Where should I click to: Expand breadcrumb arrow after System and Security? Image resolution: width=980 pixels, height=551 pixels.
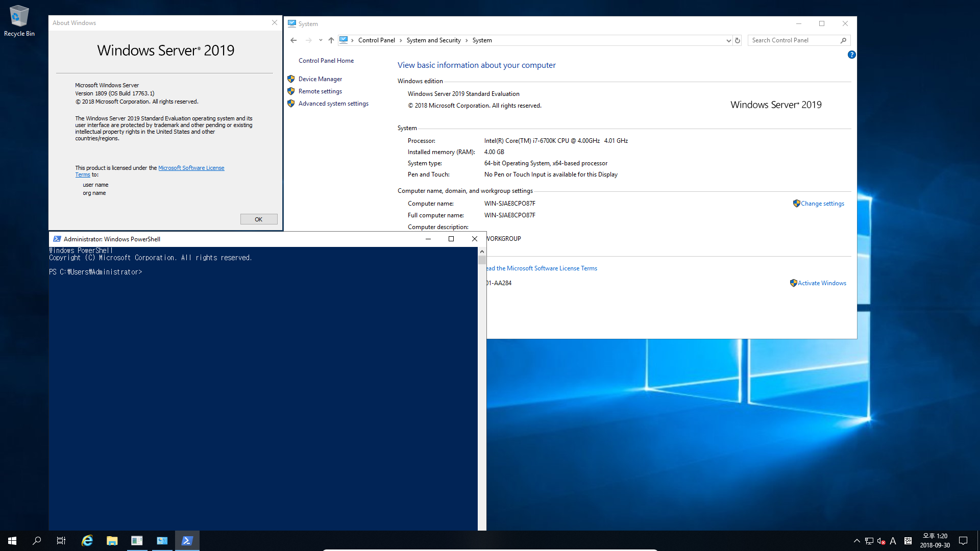point(467,40)
